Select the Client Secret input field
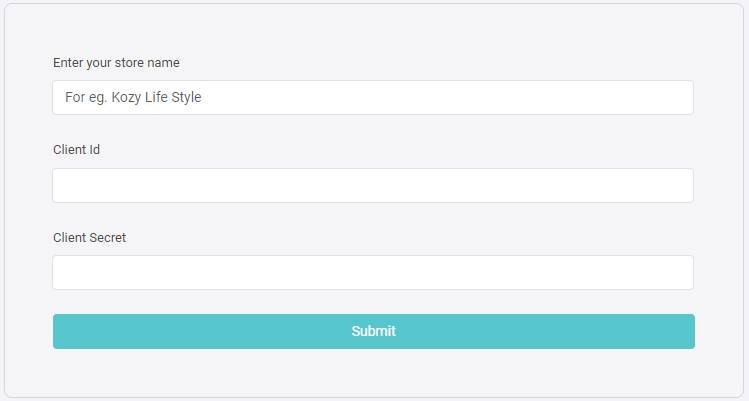749x401 pixels. point(372,272)
